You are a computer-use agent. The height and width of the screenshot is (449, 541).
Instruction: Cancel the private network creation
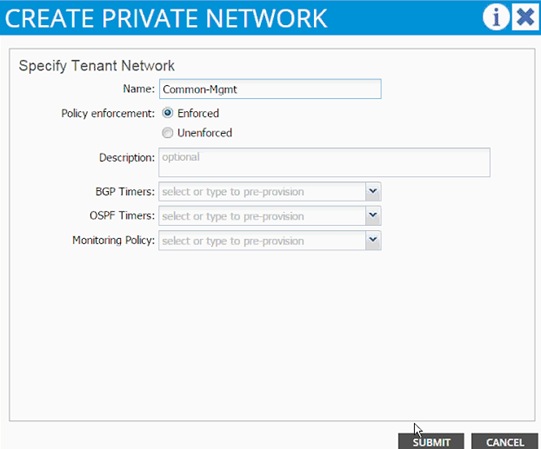point(504,441)
